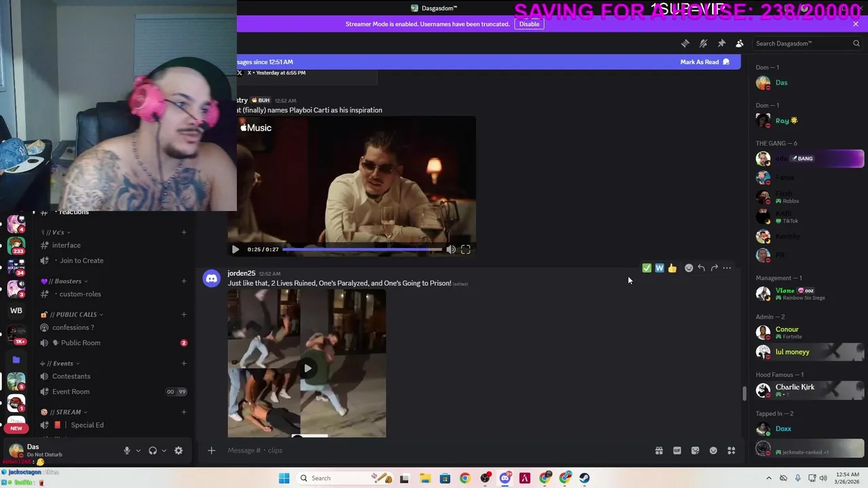Screen dimensions: 868x488
Task: Collapse the Events category
Action: [60, 363]
